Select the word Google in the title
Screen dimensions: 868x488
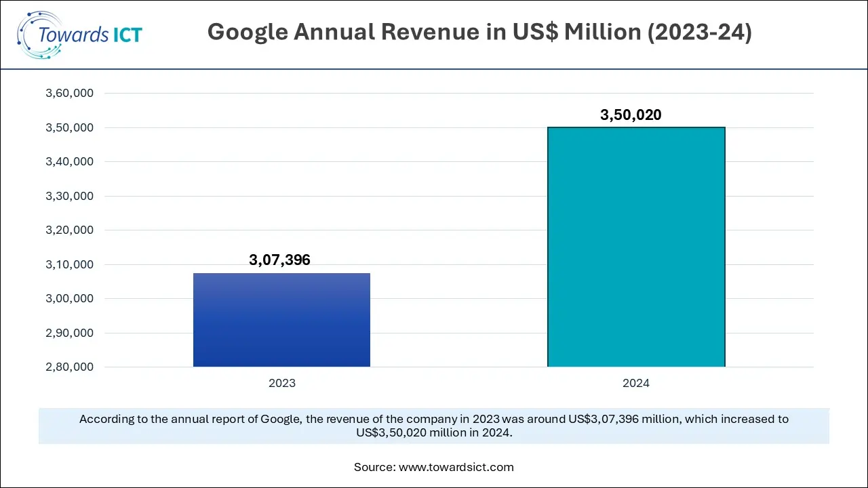[x=248, y=32]
